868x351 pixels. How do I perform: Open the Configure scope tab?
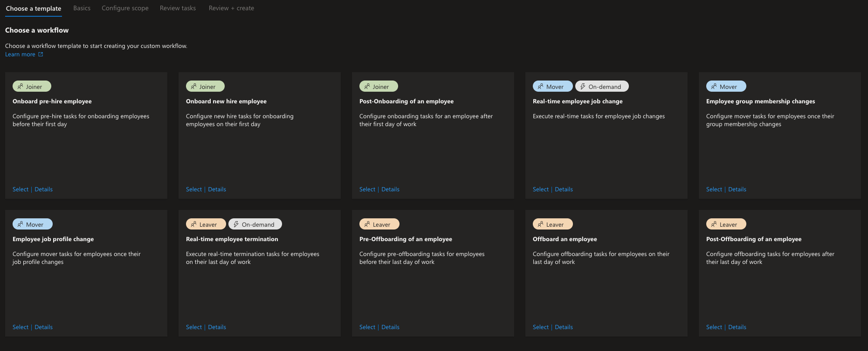(125, 8)
